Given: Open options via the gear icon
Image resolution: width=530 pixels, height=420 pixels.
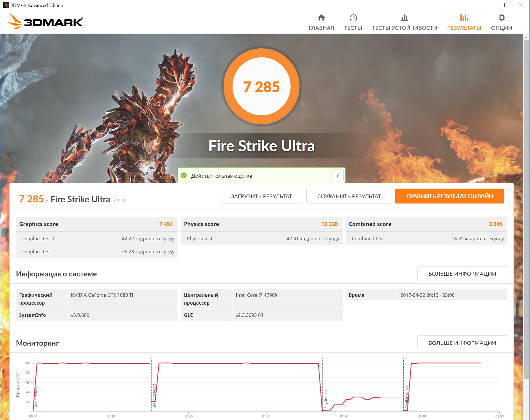Looking at the screenshot, I should (x=501, y=18).
